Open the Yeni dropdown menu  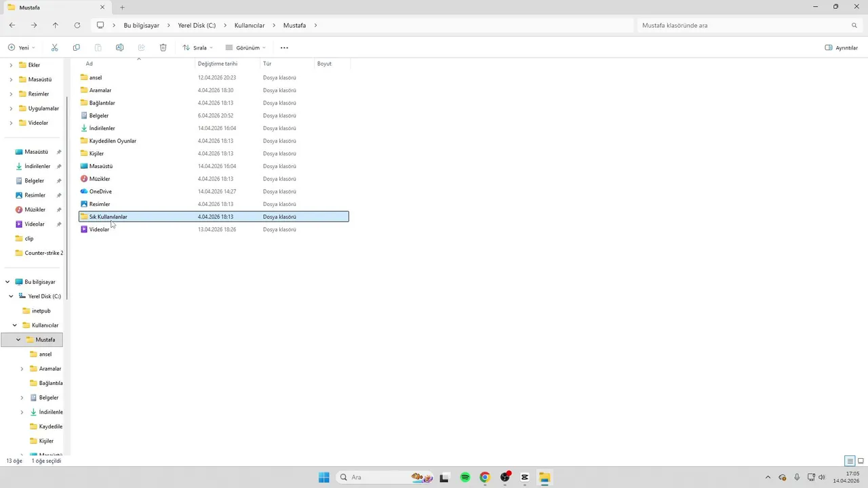click(x=22, y=47)
